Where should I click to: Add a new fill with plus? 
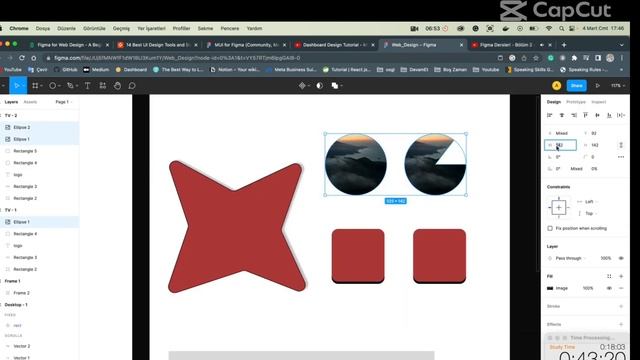coord(621,276)
